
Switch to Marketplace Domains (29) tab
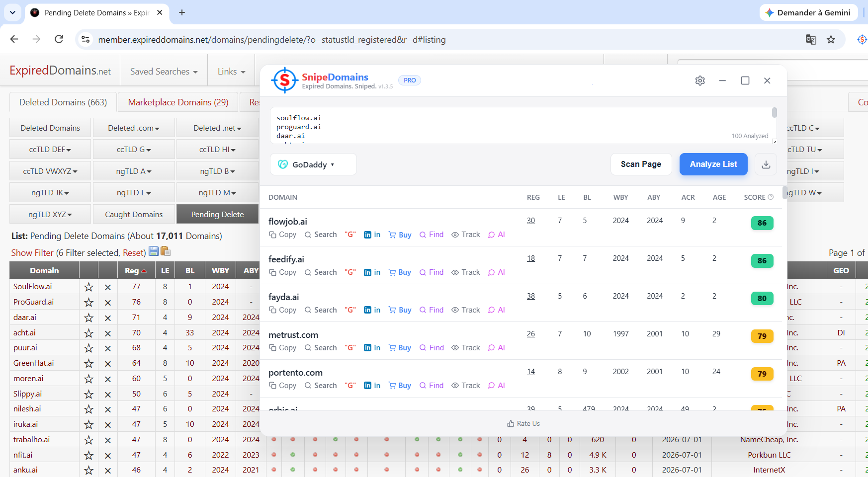(178, 102)
